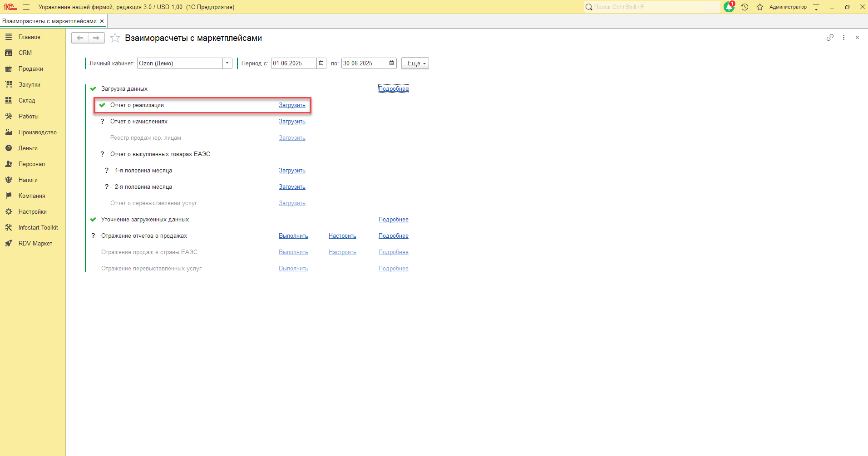The width and height of the screenshot is (868, 456).
Task: Open Подробнее for Загрузка данных
Action: [x=394, y=89]
